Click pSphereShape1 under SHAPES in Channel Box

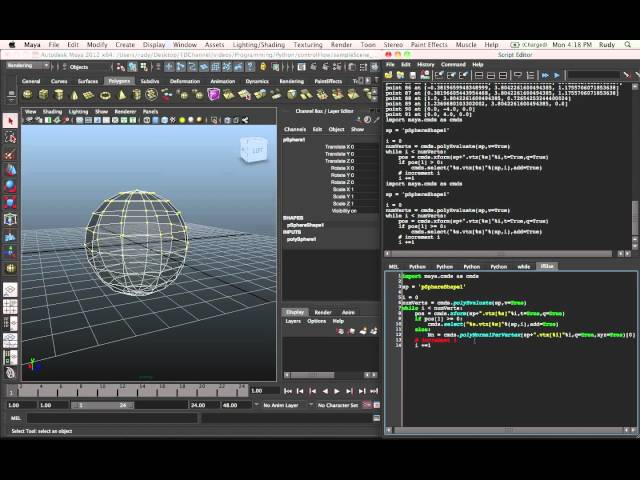305,225
